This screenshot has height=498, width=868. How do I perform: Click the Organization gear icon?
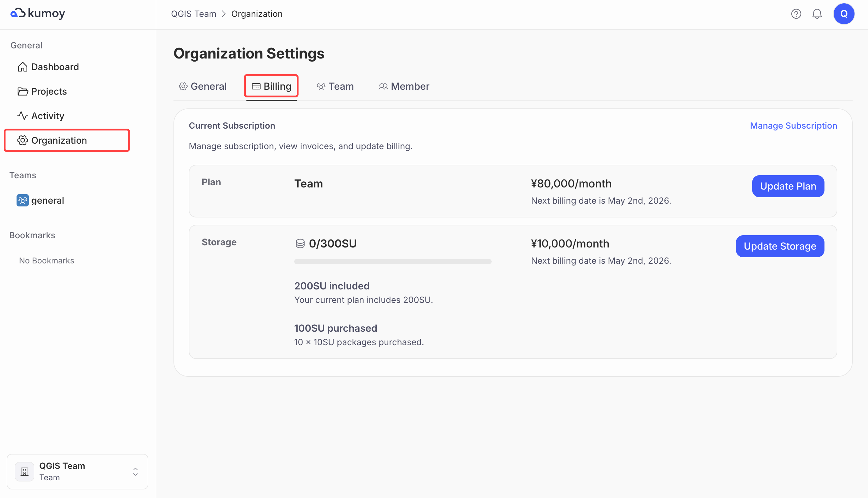pos(23,140)
